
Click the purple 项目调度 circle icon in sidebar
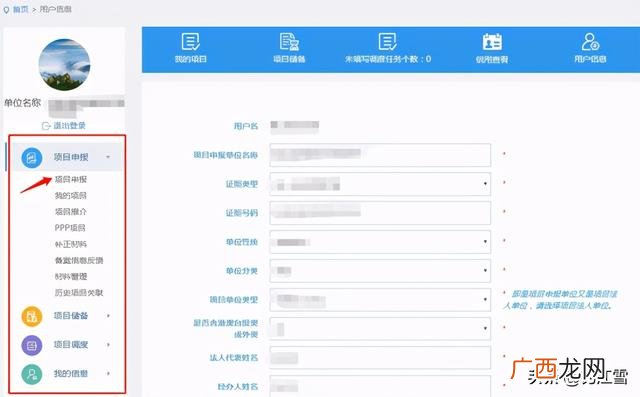32,345
